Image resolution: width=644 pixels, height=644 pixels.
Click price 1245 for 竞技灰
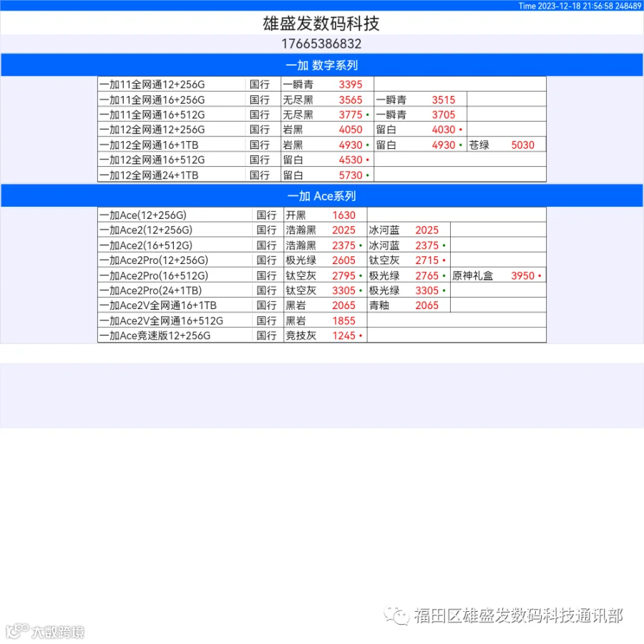(343, 336)
